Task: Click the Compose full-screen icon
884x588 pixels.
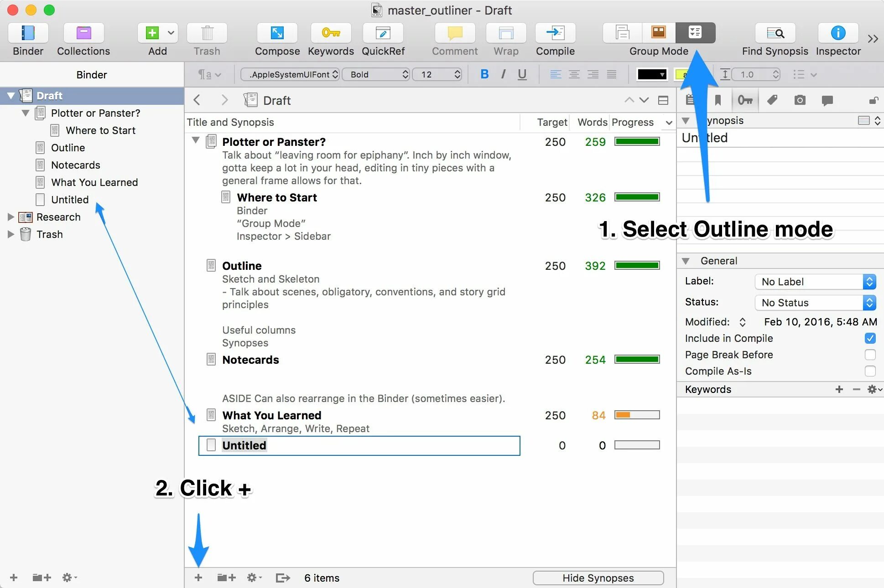Action: pos(277,33)
